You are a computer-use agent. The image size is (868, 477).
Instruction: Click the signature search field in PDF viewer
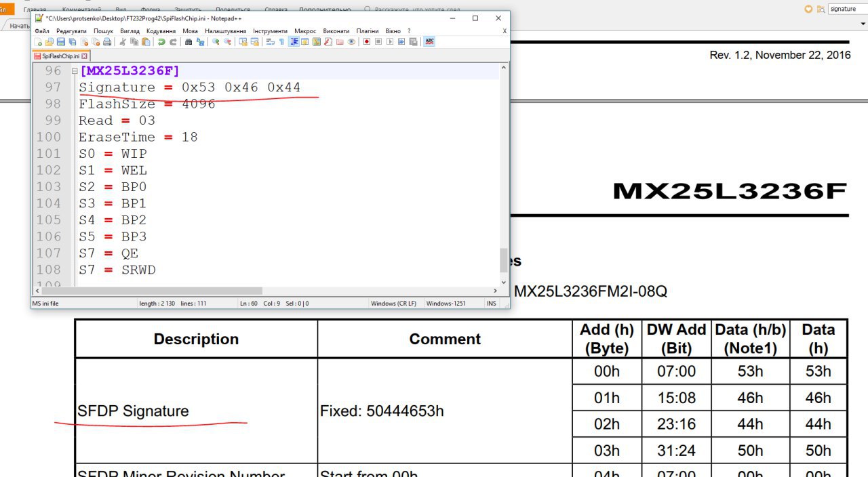[847, 9]
